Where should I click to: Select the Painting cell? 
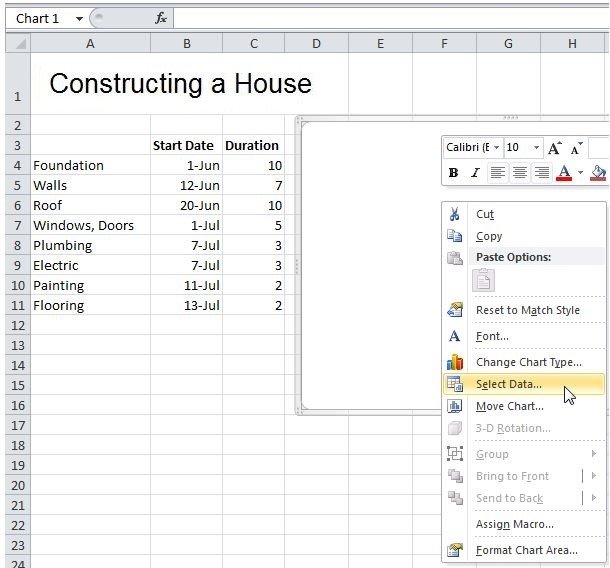90,285
